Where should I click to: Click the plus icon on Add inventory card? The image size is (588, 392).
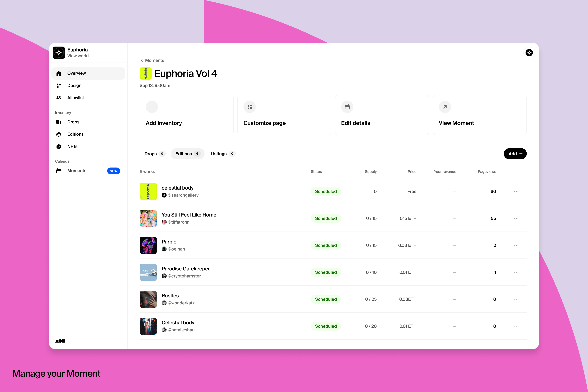click(152, 107)
